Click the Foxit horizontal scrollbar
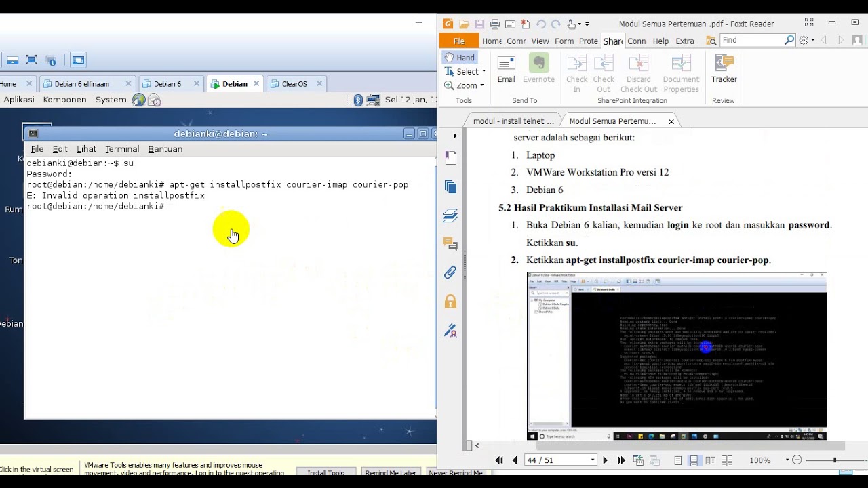 (x=691, y=445)
